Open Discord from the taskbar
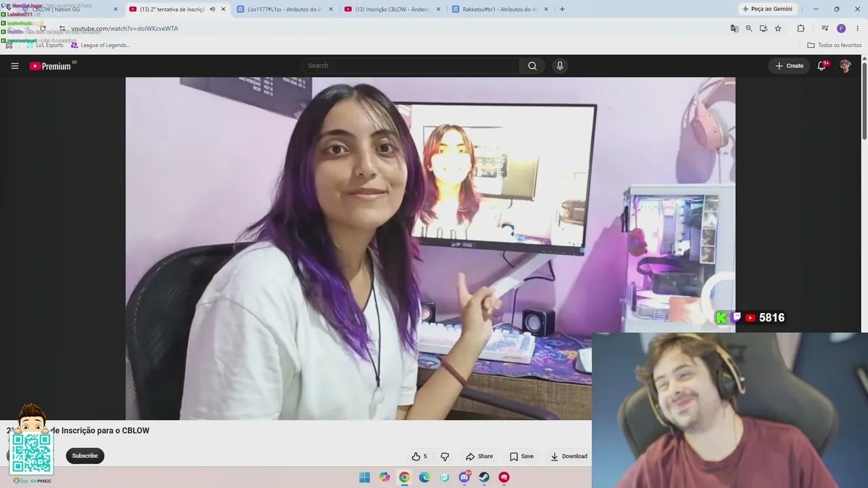The width and height of the screenshot is (868, 488). [x=465, y=477]
